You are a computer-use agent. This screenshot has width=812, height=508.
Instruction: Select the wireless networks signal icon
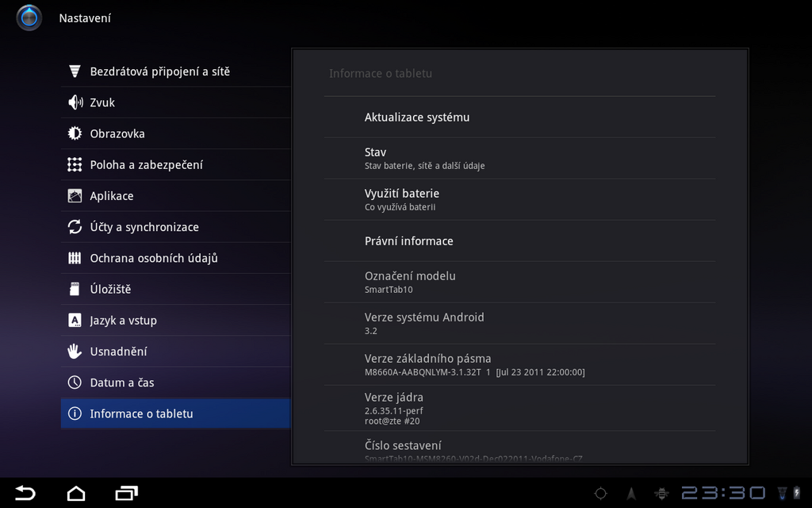click(x=75, y=71)
